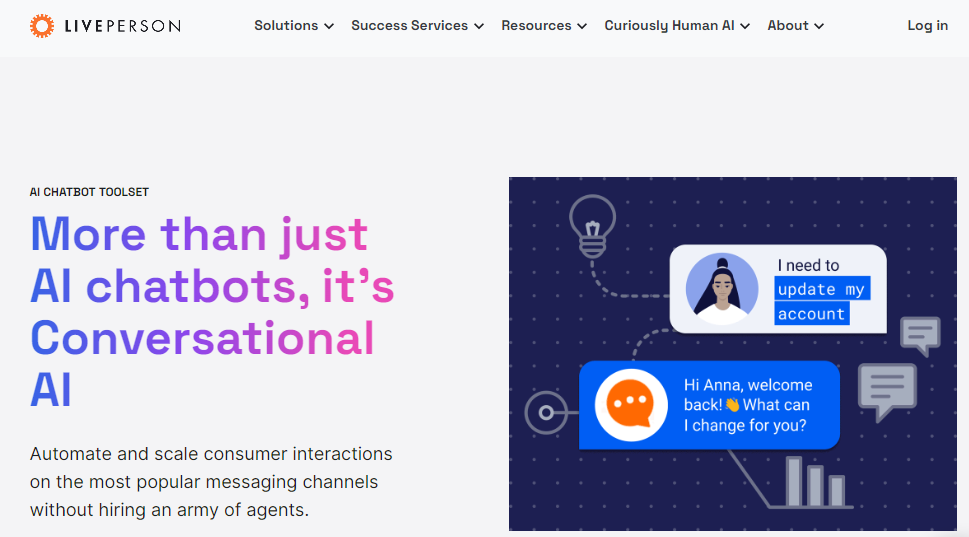Image resolution: width=969 pixels, height=537 pixels.
Task: Click the 'Automate and scale consumer interactions' paragraph
Action: (x=211, y=482)
